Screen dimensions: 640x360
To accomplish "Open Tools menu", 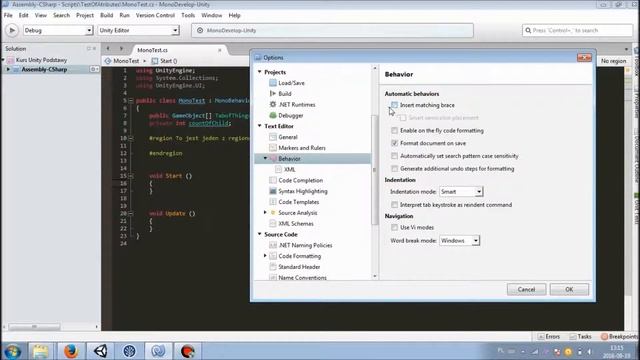I will pyautogui.click(x=188, y=16).
